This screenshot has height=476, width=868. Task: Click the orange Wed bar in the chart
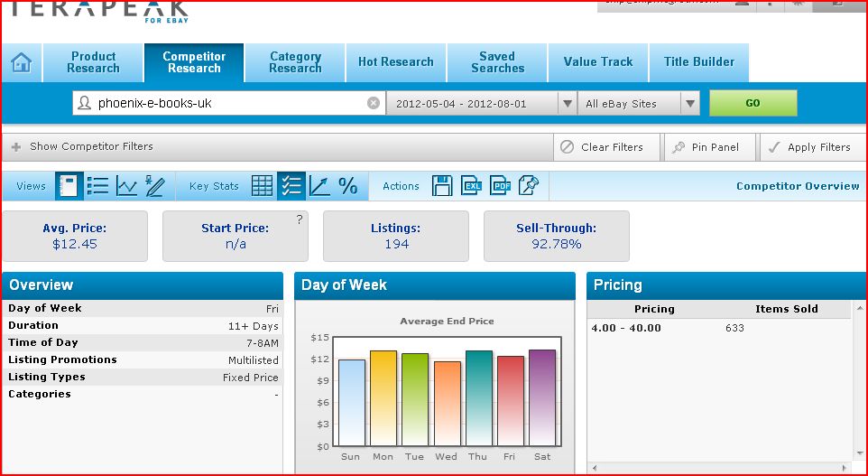tap(447, 404)
